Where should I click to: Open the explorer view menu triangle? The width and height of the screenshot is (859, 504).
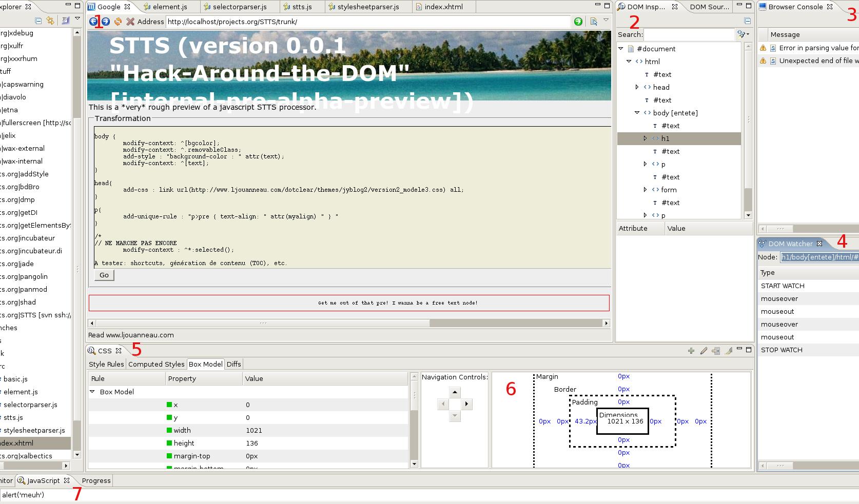77,19
